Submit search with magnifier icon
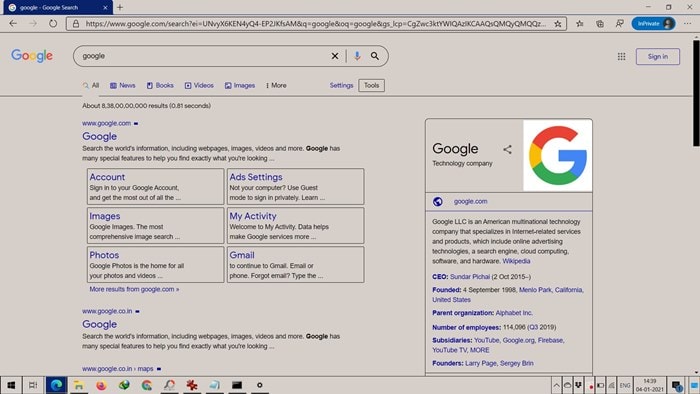700x394 pixels. click(375, 56)
